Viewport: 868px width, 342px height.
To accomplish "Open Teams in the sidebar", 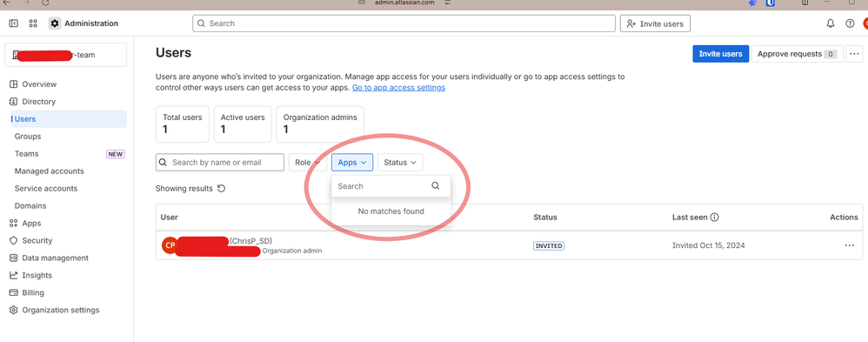I will tap(27, 153).
